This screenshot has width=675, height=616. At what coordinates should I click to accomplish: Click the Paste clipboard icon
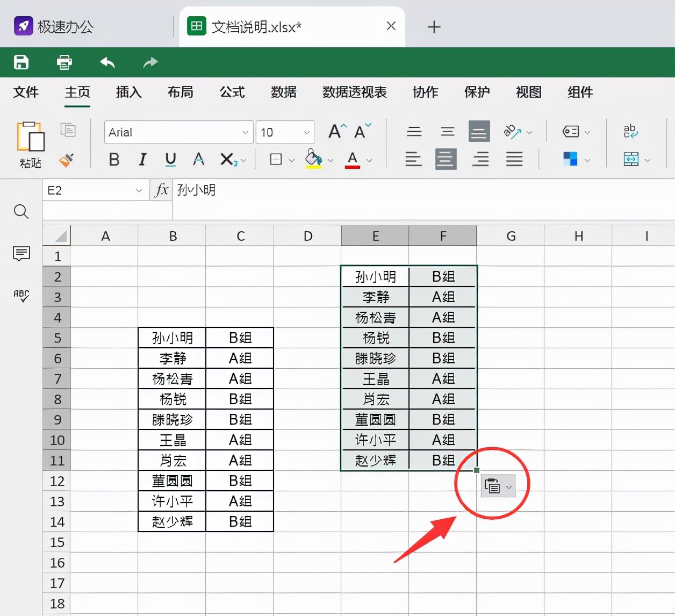(x=30, y=137)
